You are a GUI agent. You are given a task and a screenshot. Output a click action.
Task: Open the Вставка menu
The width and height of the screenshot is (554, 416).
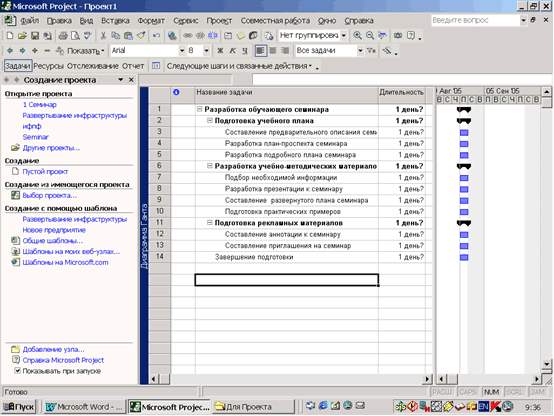[x=115, y=20]
